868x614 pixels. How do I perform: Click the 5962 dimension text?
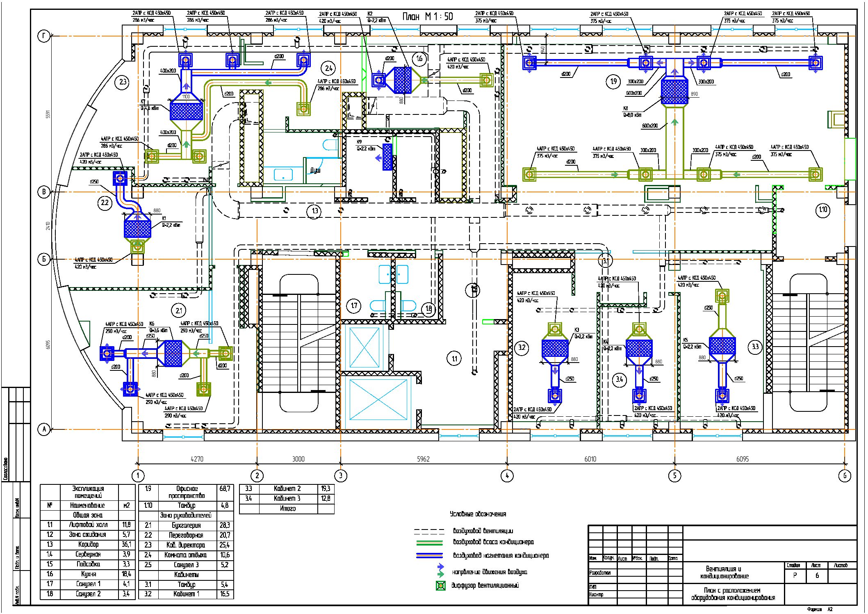coord(423,459)
